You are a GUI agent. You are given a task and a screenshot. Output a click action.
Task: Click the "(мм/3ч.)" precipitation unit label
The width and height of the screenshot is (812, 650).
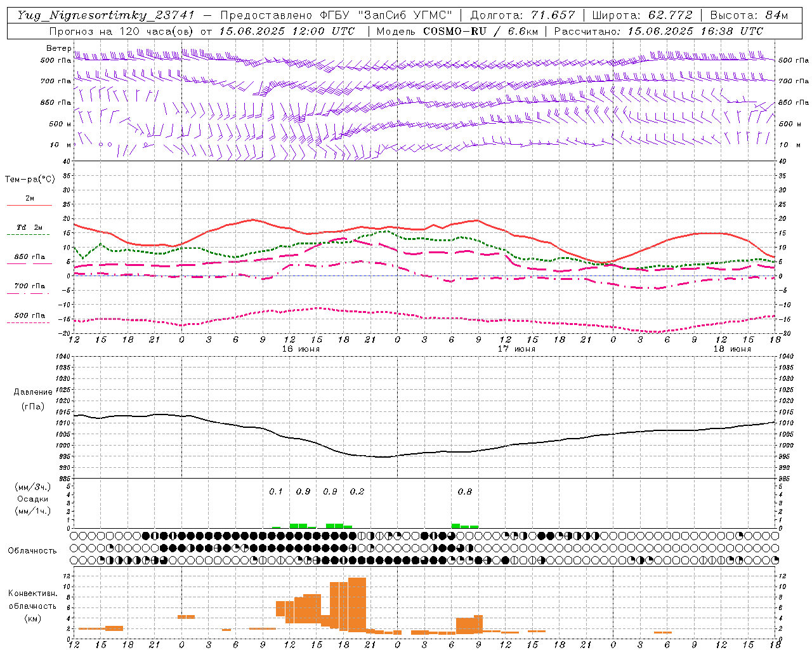coord(33,487)
